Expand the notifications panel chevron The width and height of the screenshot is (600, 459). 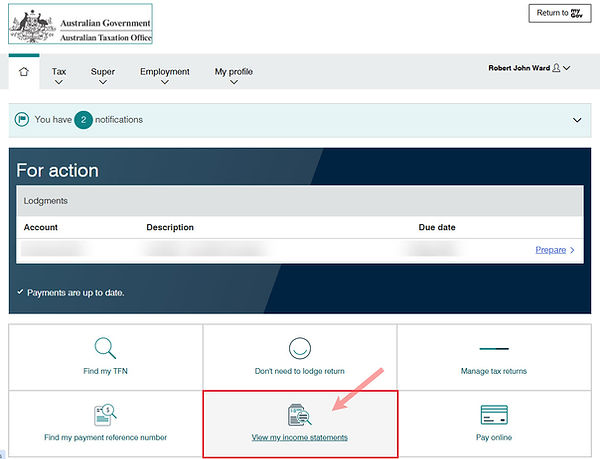tap(577, 120)
